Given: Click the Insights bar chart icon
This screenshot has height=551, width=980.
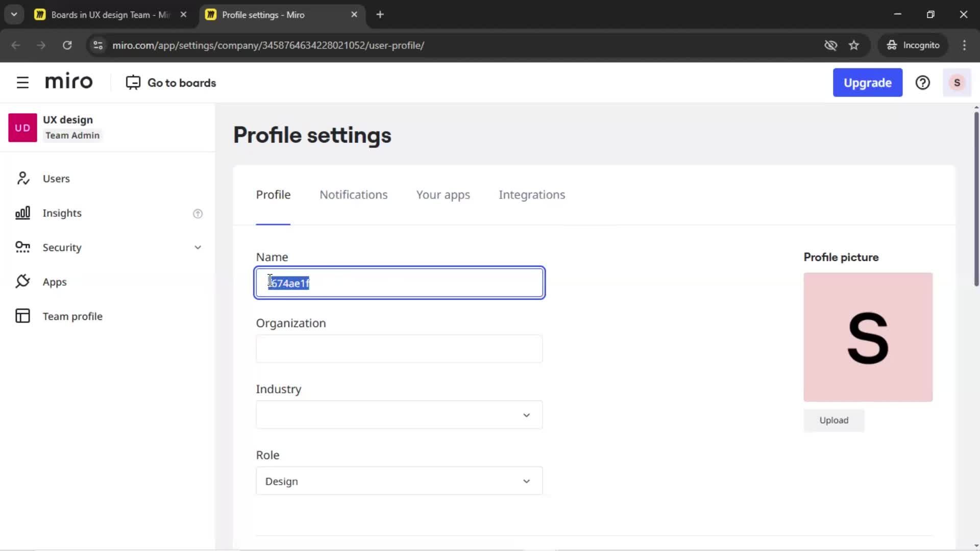Looking at the screenshot, I should click(22, 213).
